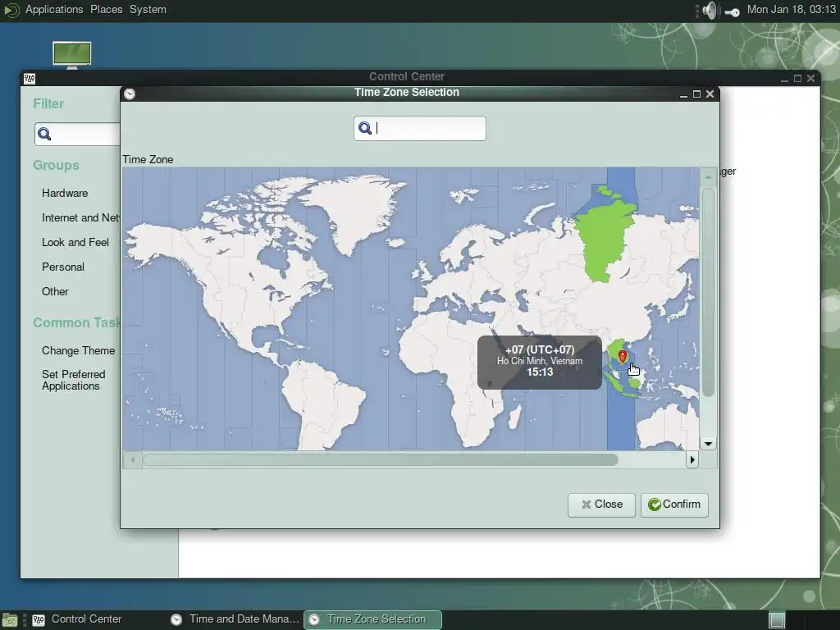Screen dimensions: 840x630
Task: Click the Control Center window icon in titlebar
Action: coord(30,79)
